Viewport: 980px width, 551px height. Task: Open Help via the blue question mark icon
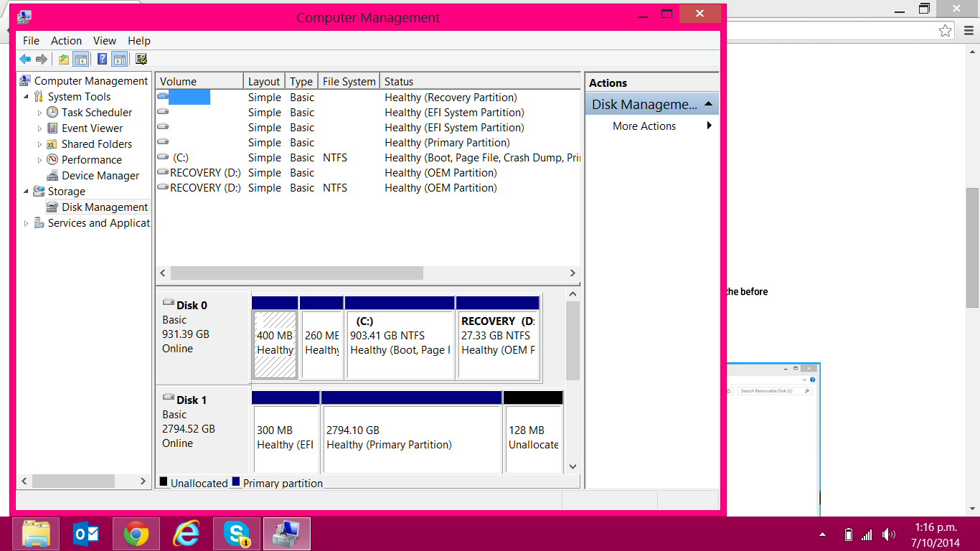(x=103, y=60)
